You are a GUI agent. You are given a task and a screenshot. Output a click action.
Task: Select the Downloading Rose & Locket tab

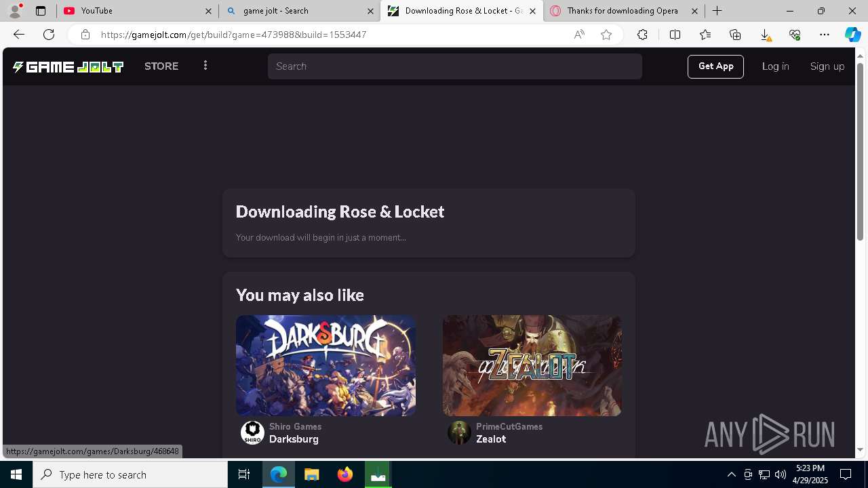462,11
